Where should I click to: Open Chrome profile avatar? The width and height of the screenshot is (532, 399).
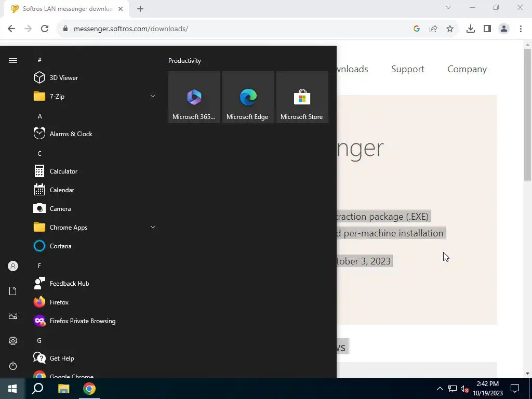(504, 29)
